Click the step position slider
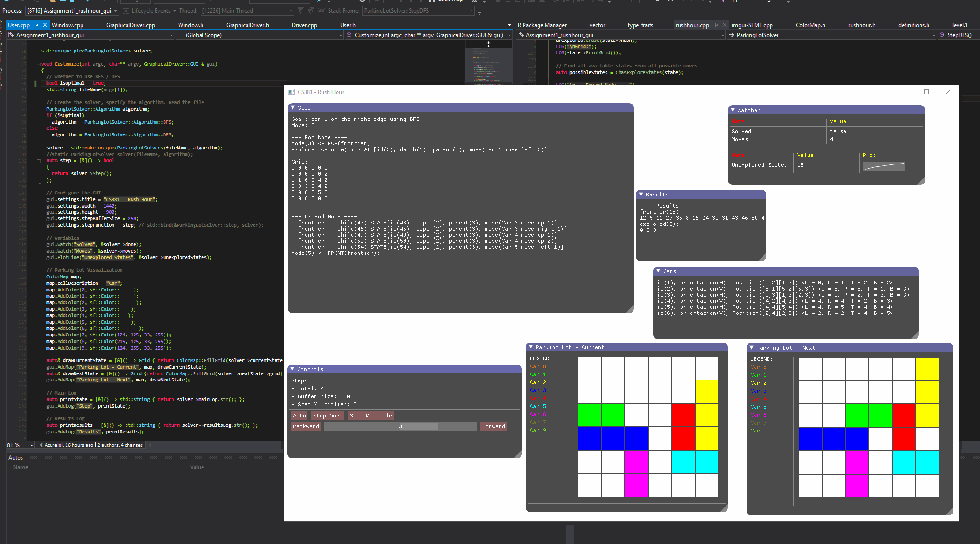980x544 pixels. click(400, 426)
